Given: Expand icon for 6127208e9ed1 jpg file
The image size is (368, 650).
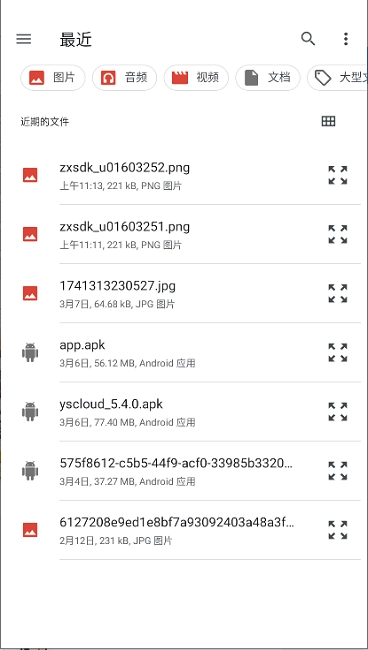Looking at the screenshot, I should tap(338, 530).
